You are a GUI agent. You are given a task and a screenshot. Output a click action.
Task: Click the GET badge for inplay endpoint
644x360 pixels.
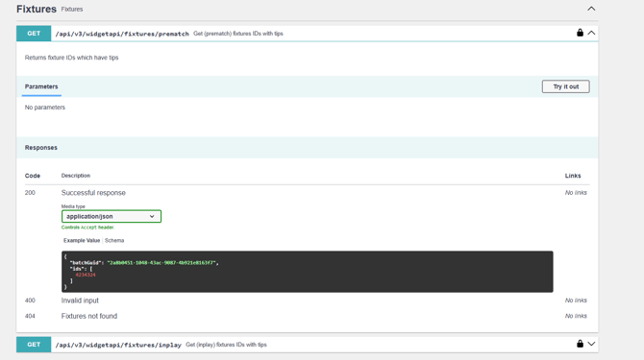[34, 345]
